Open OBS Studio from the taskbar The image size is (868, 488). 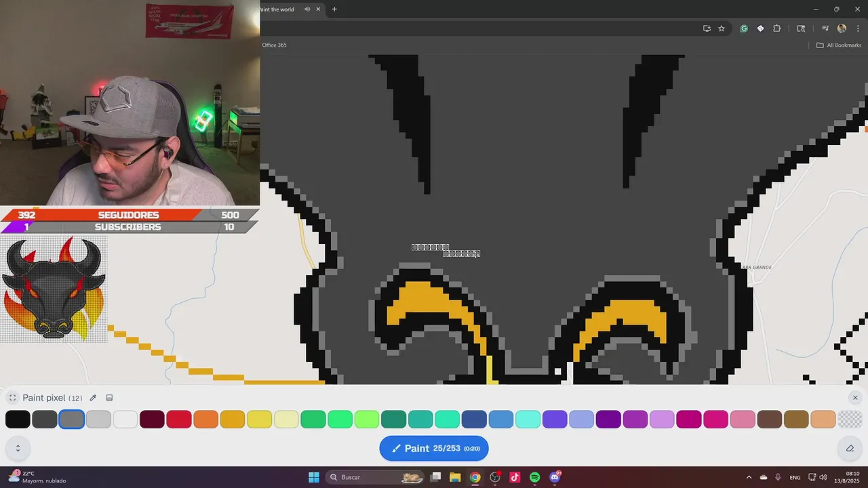(495, 477)
